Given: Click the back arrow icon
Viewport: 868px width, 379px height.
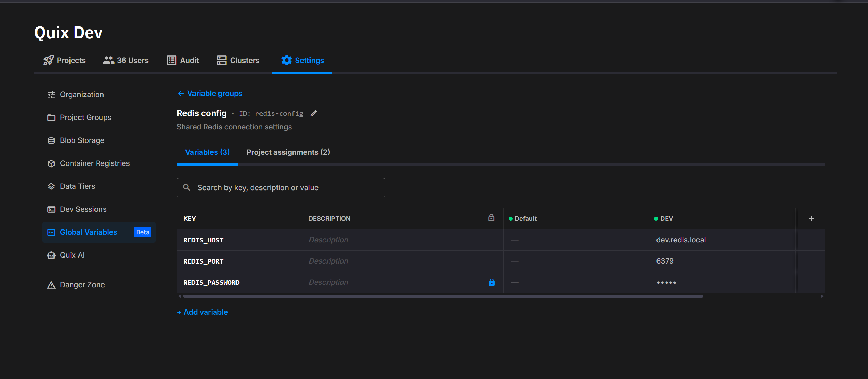Looking at the screenshot, I should point(181,94).
